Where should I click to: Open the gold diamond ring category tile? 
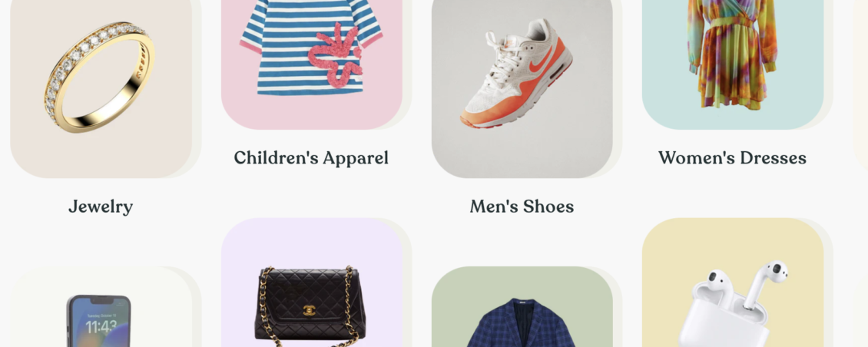[x=101, y=88]
